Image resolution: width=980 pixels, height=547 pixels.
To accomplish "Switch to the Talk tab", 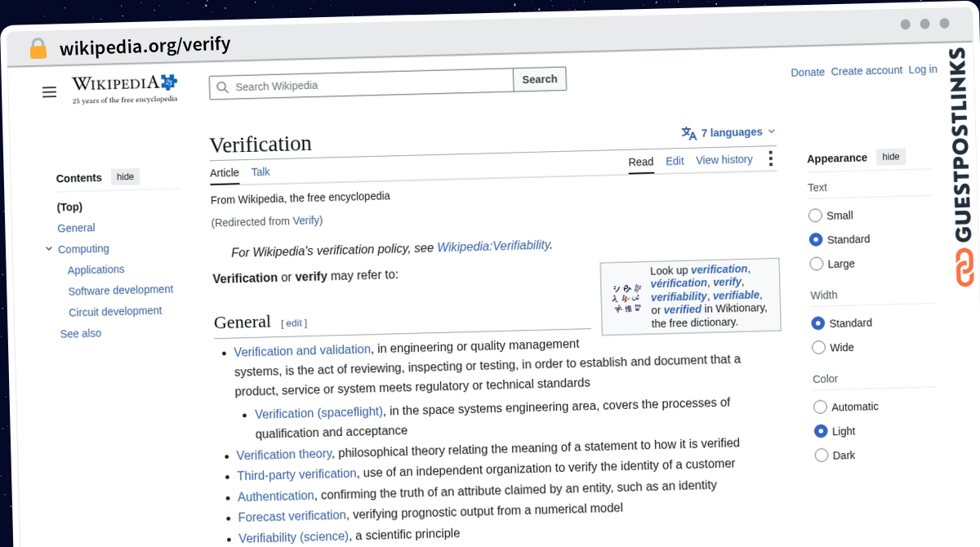I will click(x=261, y=171).
